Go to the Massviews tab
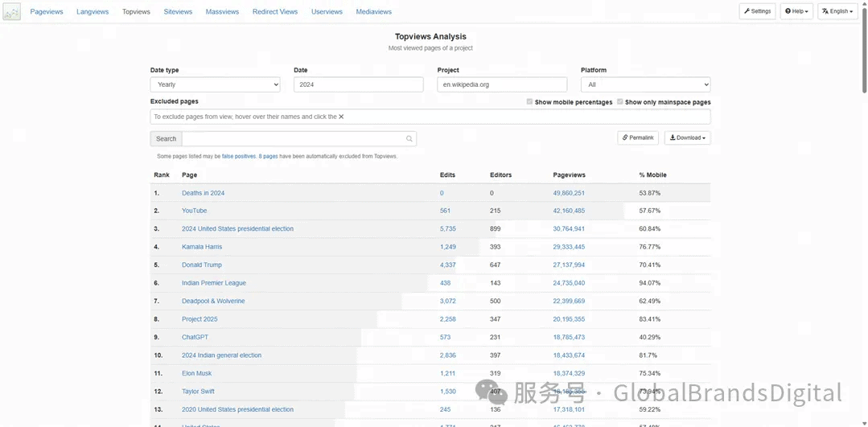868x427 pixels. click(x=222, y=11)
